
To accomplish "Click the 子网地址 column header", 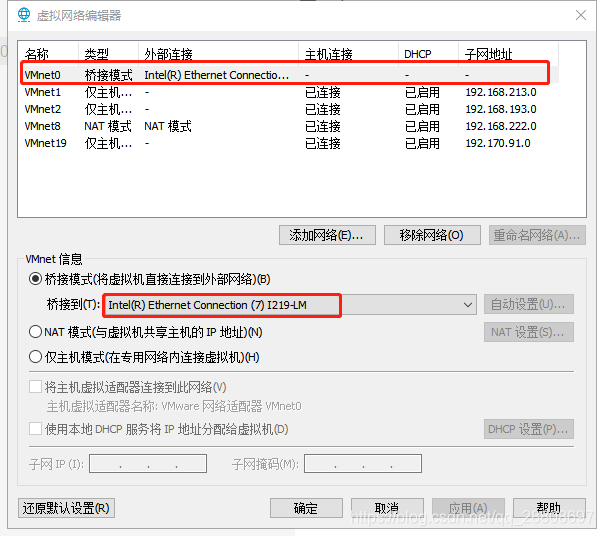I will [508, 54].
